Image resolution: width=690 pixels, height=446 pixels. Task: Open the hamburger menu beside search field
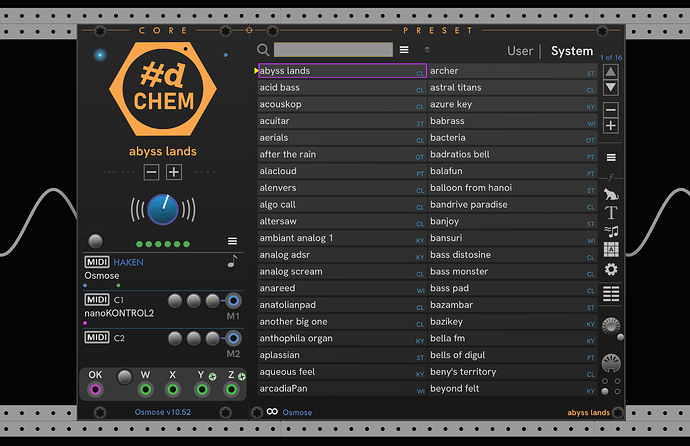(x=404, y=50)
